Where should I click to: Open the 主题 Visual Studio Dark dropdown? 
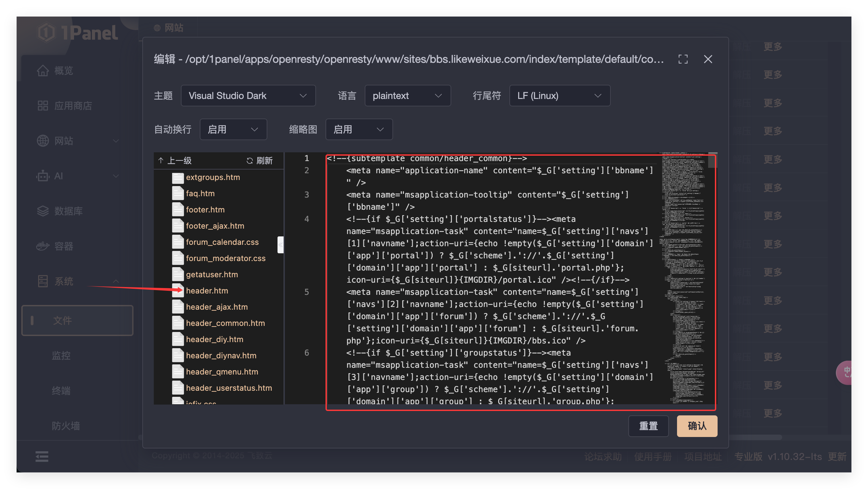tap(248, 96)
